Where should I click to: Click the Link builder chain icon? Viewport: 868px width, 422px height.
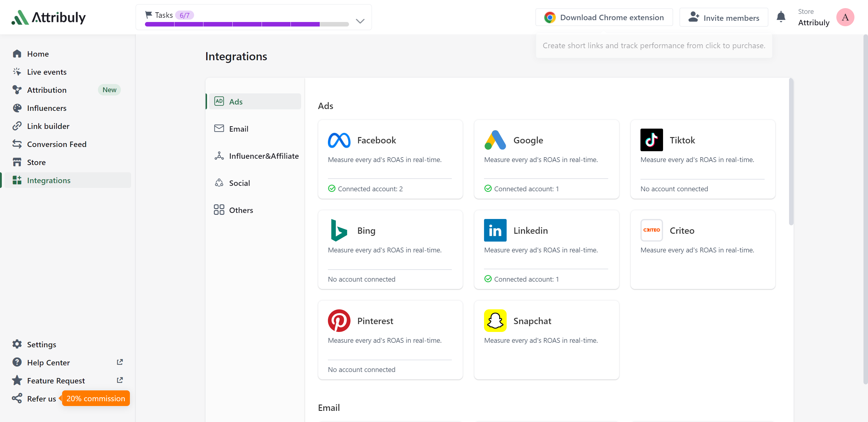pyautogui.click(x=17, y=126)
